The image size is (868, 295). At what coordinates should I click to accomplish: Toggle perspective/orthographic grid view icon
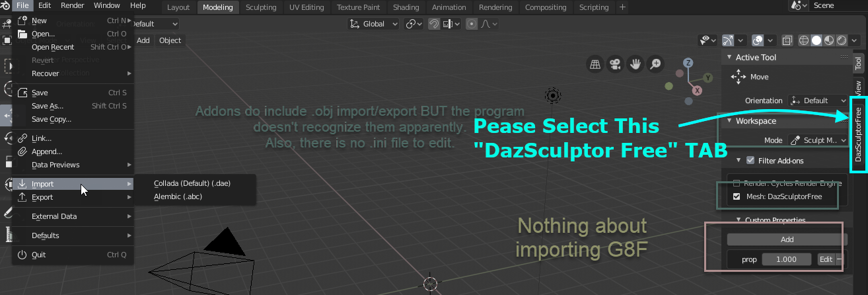[x=595, y=64]
